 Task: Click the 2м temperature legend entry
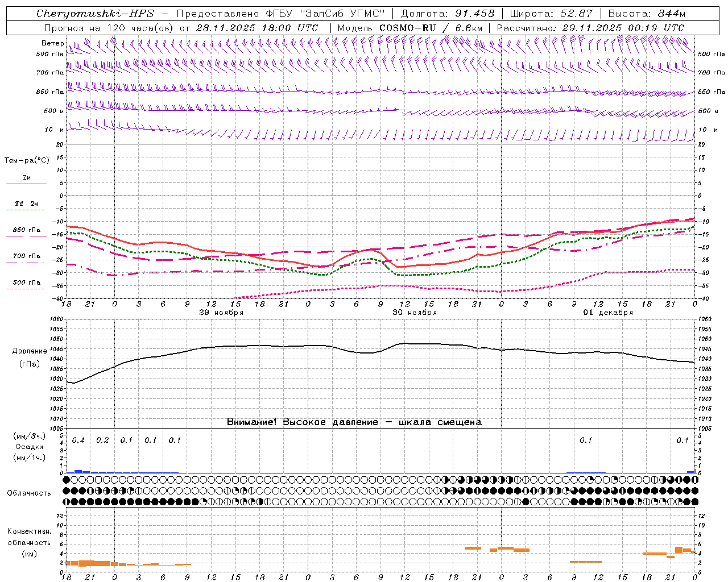(x=27, y=178)
